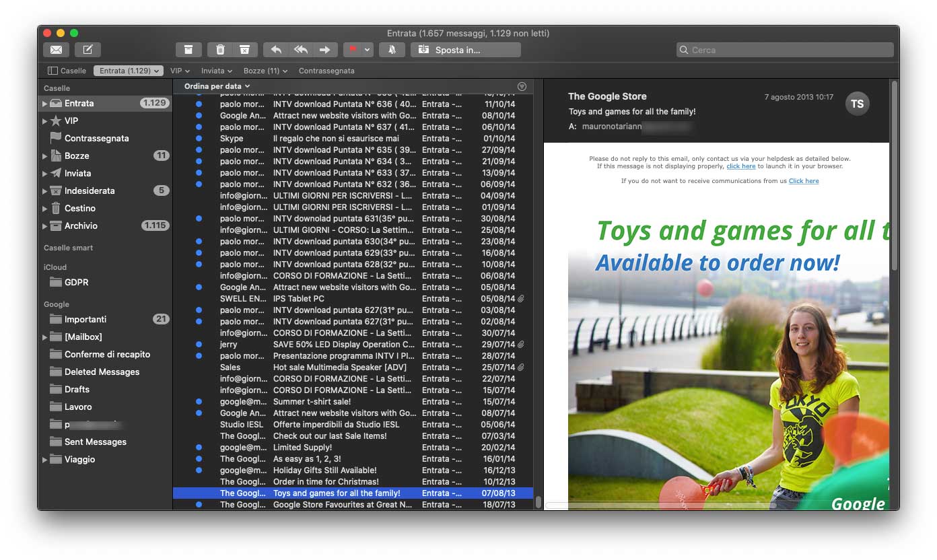Select the "Holiday Gifts Still Available!" message
The height and width of the screenshot is (560, 937).
click(x=353, y=470)
